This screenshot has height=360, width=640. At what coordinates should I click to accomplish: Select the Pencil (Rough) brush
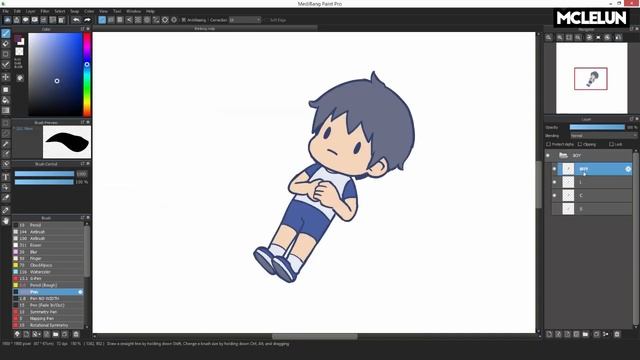[x=48, y=285]
